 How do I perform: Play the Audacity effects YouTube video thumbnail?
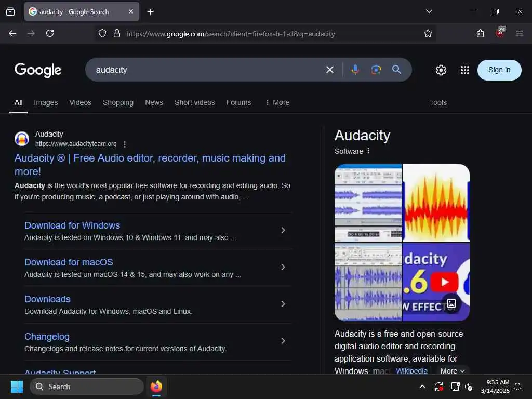[436, 282]
